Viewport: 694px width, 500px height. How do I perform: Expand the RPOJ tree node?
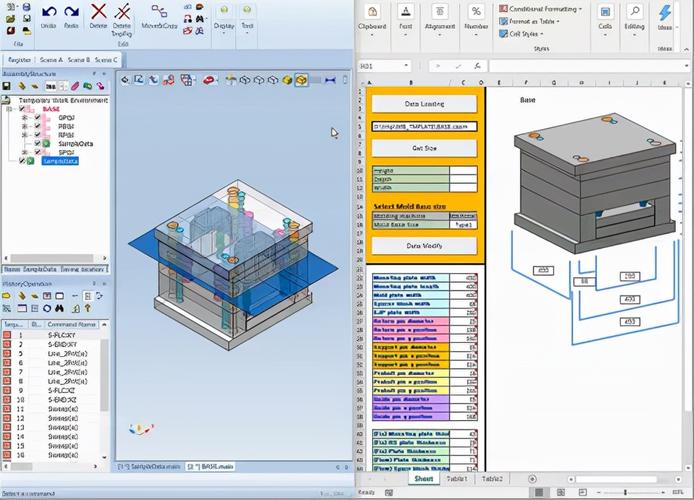[x=25, y=135]
